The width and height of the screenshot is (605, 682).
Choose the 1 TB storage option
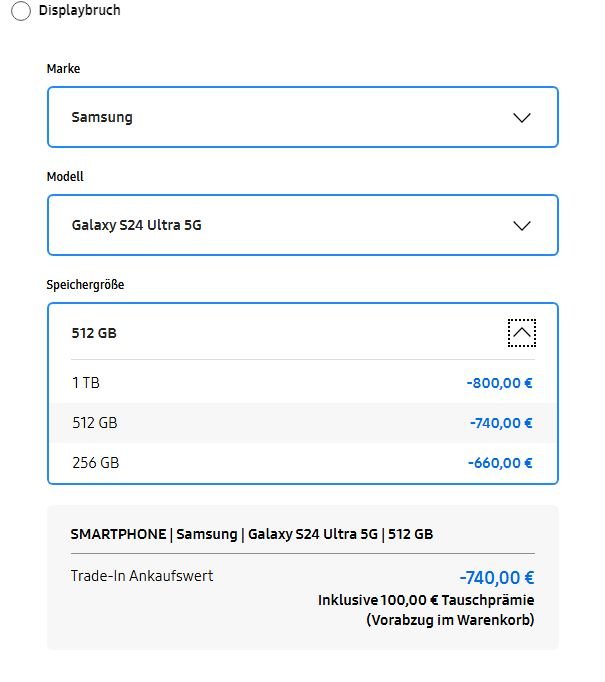pyautogui.click(x=86, y=382)
